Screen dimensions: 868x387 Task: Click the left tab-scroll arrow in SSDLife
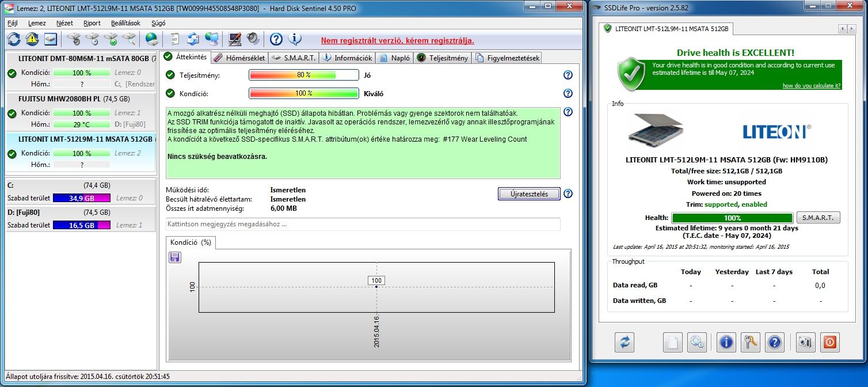click(842, 28)
